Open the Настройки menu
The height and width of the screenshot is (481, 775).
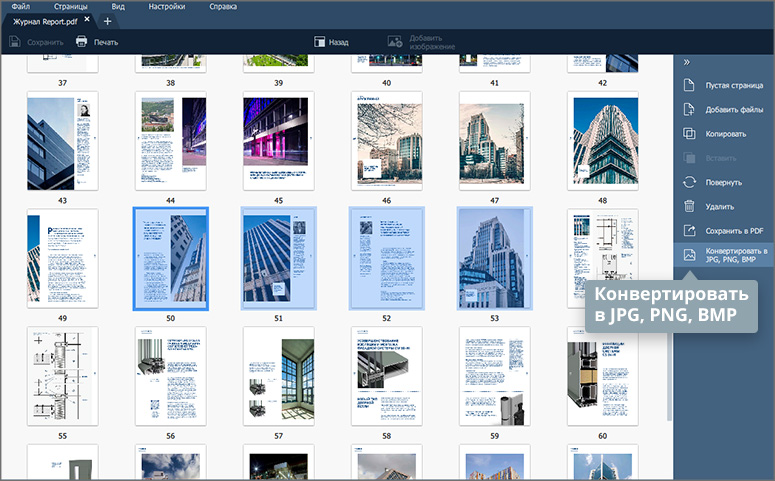click(167, 6)
